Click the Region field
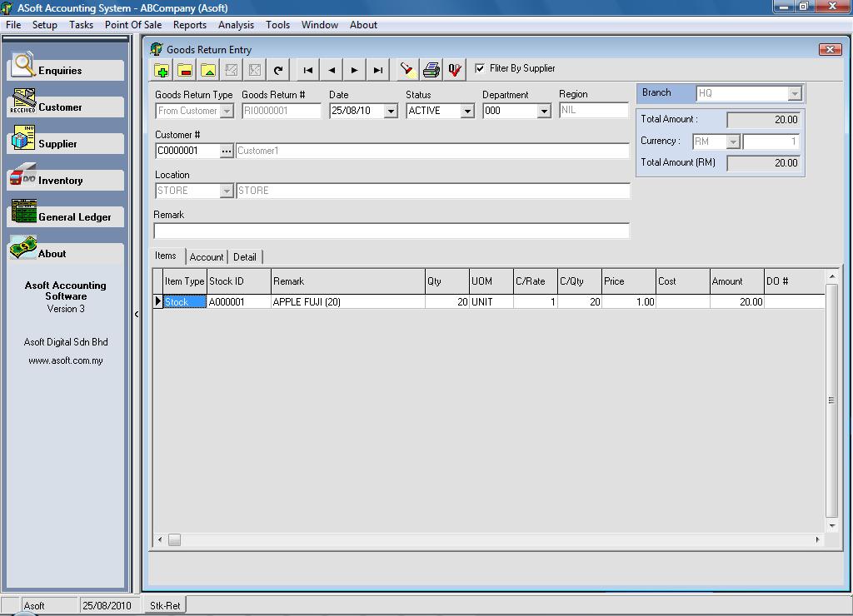Image resolution: width=853 pixels, height=616 pixels. point(593,111)
